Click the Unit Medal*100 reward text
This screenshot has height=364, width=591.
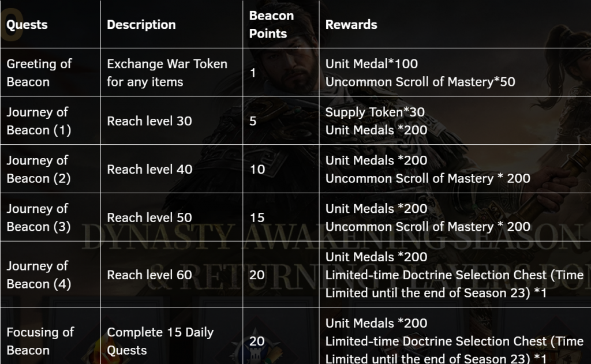pyautogui.click(x=372, y=63)
